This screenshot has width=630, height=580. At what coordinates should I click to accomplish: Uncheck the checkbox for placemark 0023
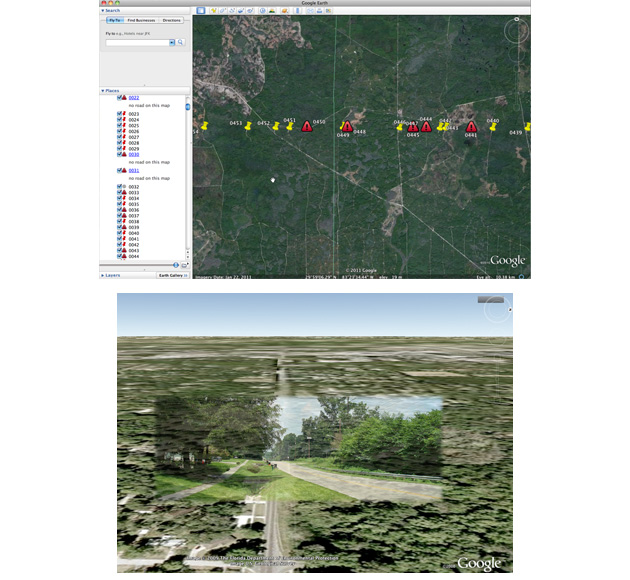(119, 114)
